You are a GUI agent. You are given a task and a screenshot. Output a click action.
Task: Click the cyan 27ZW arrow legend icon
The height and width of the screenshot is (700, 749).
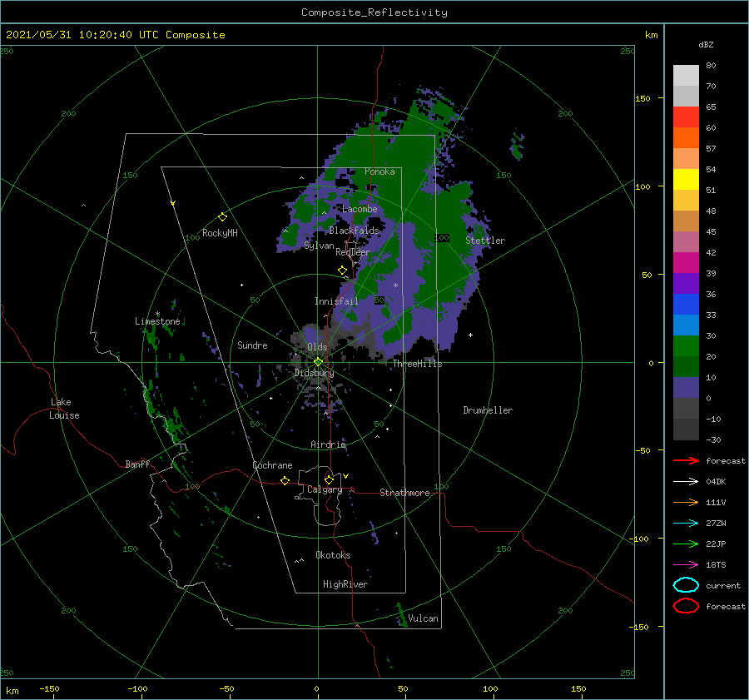(x=686, y=524)
